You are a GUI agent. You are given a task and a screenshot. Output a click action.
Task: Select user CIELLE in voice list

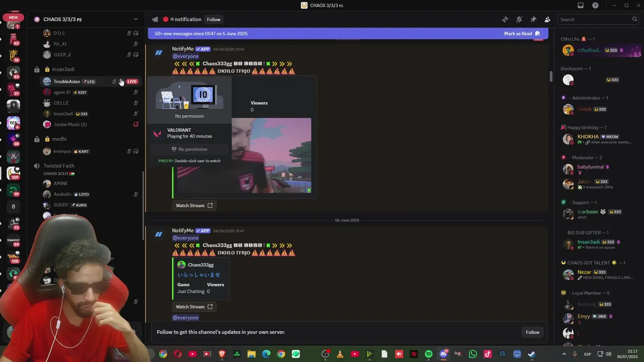(x=61, y=103)
